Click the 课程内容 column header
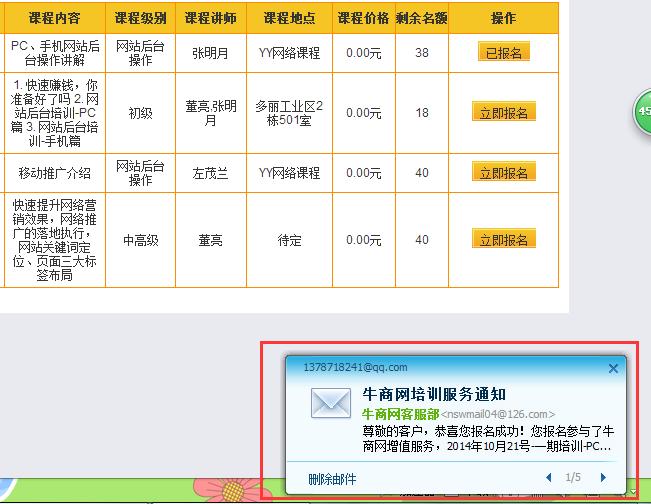This screenshot has width=651, height=504. tap(55, 18)
